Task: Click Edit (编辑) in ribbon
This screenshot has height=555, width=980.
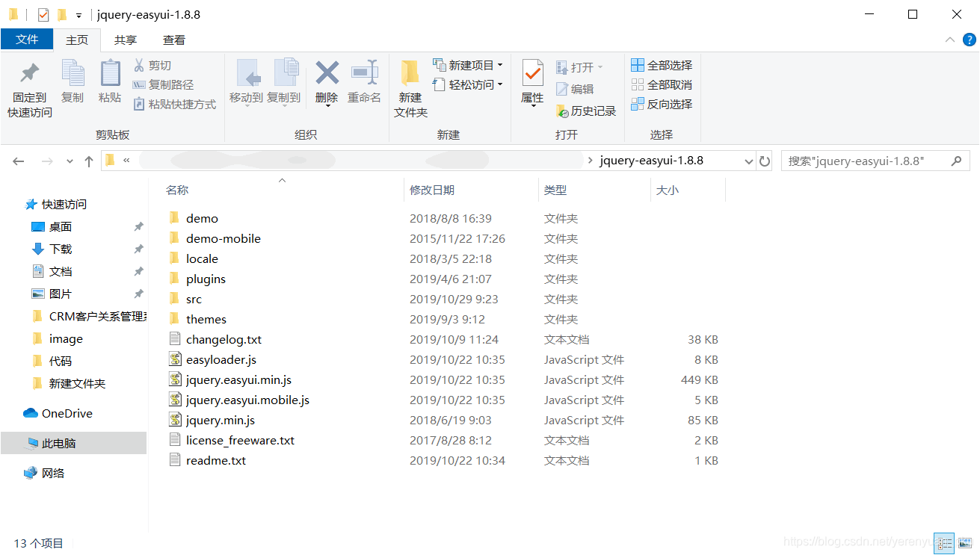Action: (575, 89)
